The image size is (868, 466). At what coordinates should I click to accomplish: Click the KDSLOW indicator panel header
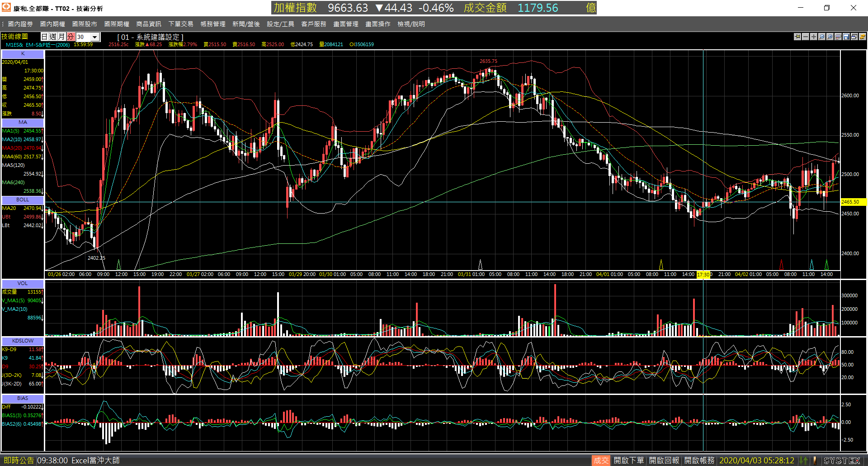click(23, 341)
